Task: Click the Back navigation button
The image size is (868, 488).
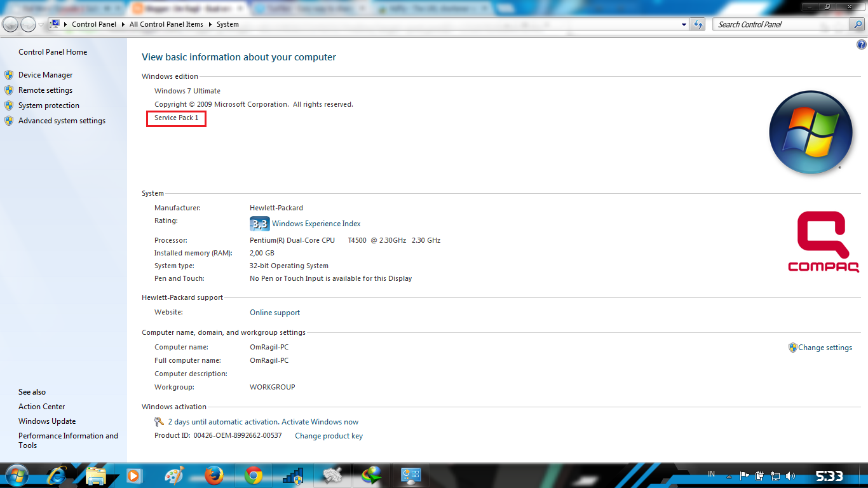Action: pos(11,24)
